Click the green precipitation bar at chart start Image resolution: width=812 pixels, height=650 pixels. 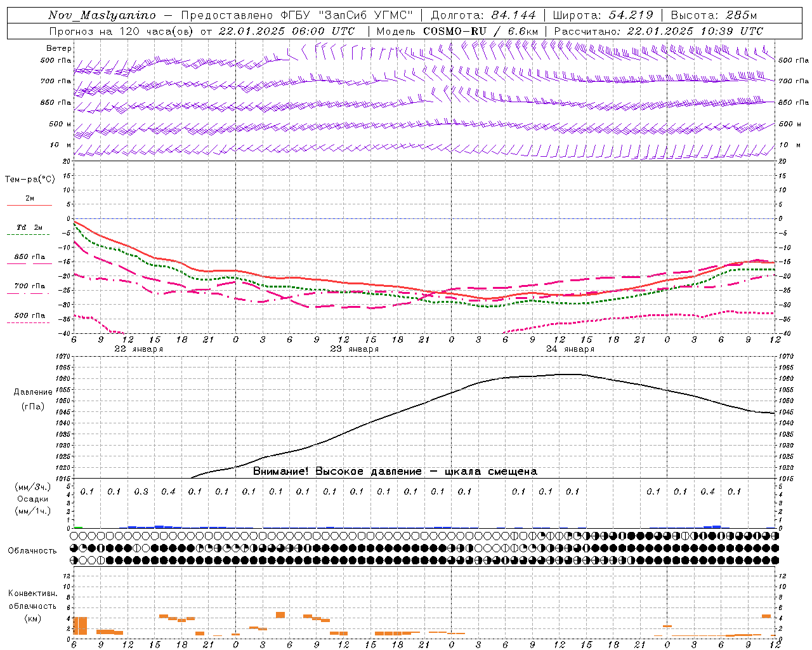[78, 527]
